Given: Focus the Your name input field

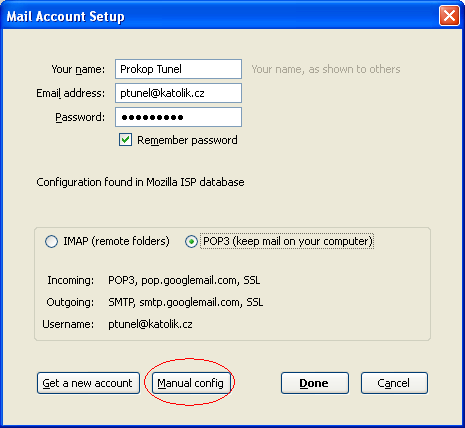Looking at the screenshot, I should coord(178,69).
